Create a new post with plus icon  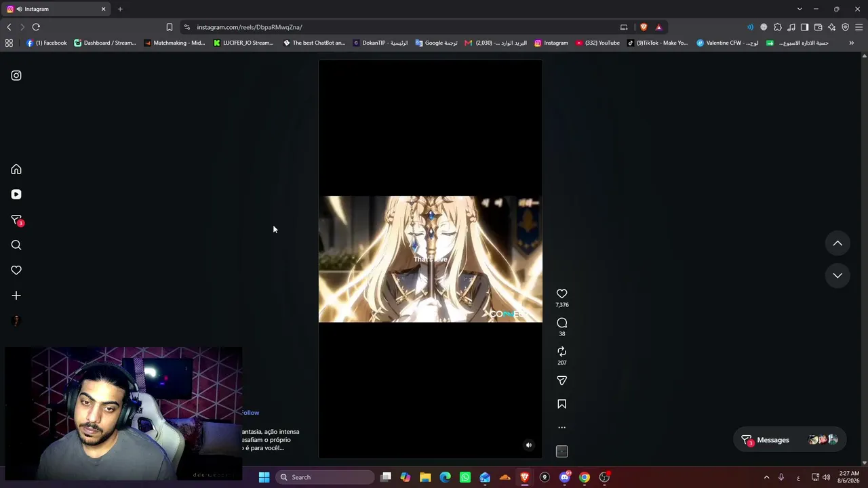pyautogui.click(x=16, y=296)
